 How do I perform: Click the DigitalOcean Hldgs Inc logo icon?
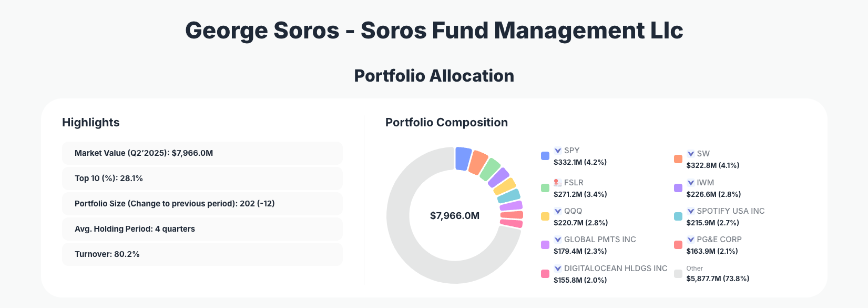coord(558,269)
